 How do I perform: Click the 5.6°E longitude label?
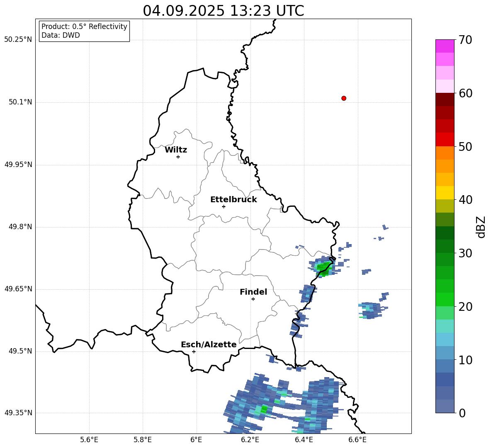(89, 440)
